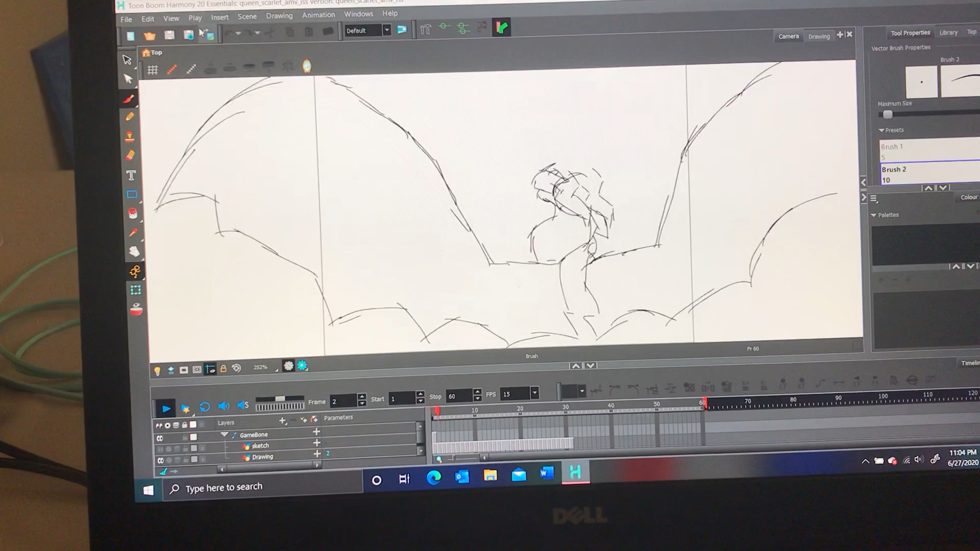980x551 pixels.
Task: Select the Translate tool at toolbar bottom
Action: pyautogui.click(x=136, y=309)
